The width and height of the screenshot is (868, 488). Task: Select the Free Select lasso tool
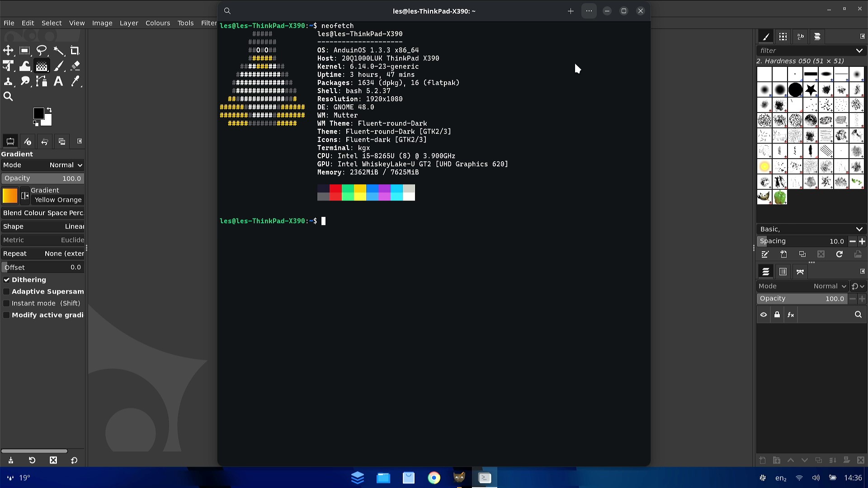pyautogui.click(x=42, y=51)
